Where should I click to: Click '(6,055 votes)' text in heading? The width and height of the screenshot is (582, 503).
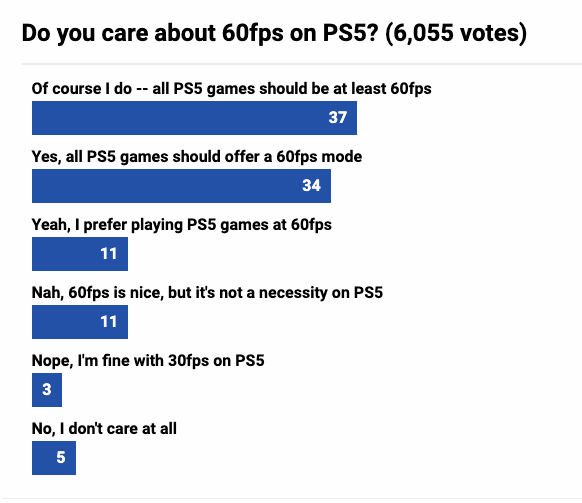[x=456, y=33]
